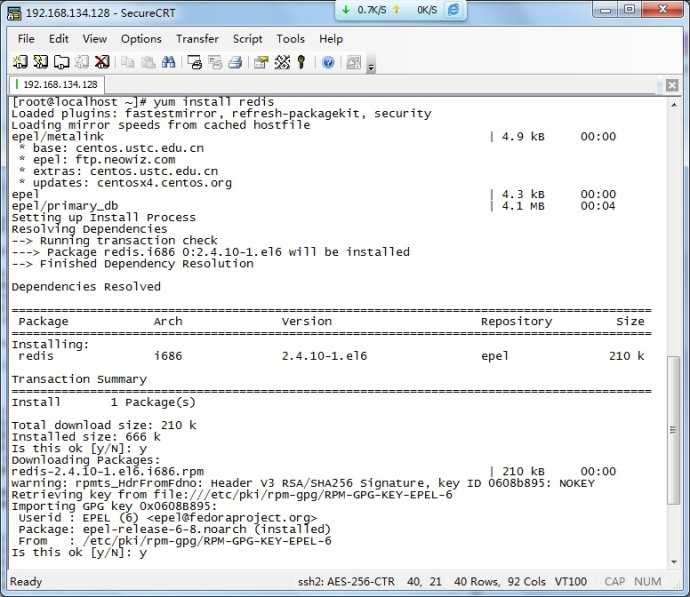Open the Options menu
This screenshot has width=690, height=597.
[141, 39]
